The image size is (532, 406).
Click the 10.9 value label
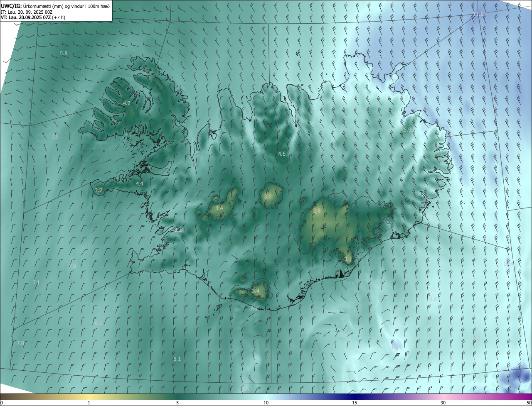coord(397,347)
